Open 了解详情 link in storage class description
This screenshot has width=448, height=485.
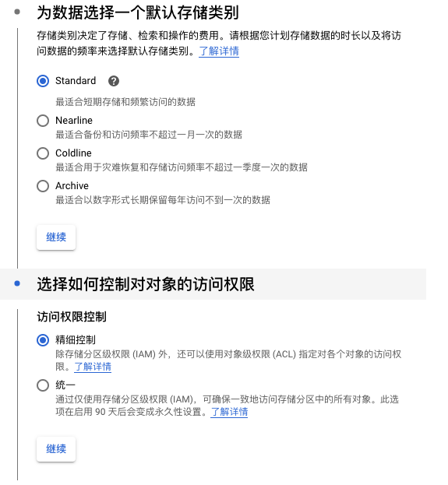219,51
